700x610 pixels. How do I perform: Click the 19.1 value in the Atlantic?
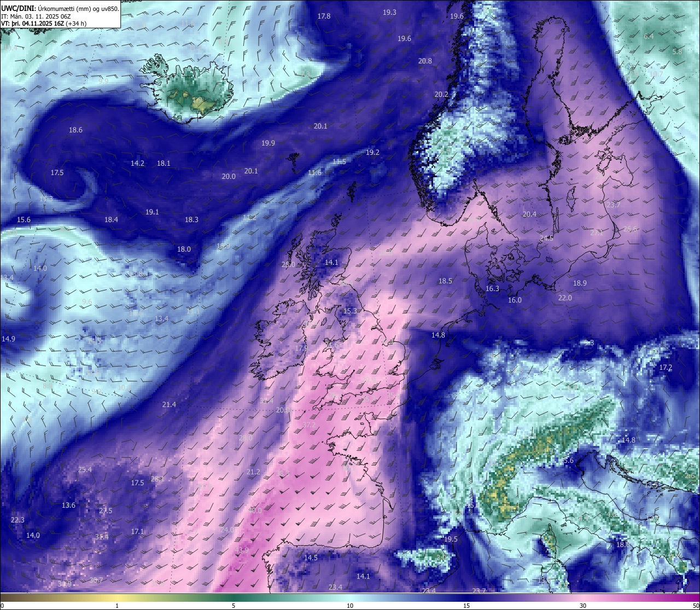point(152,212)
